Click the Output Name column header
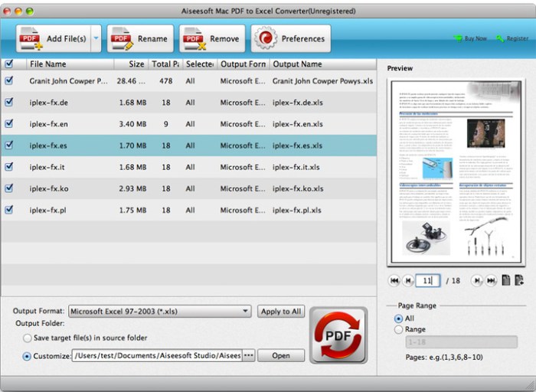Viewport: 536px width, 392px height. 323,64
